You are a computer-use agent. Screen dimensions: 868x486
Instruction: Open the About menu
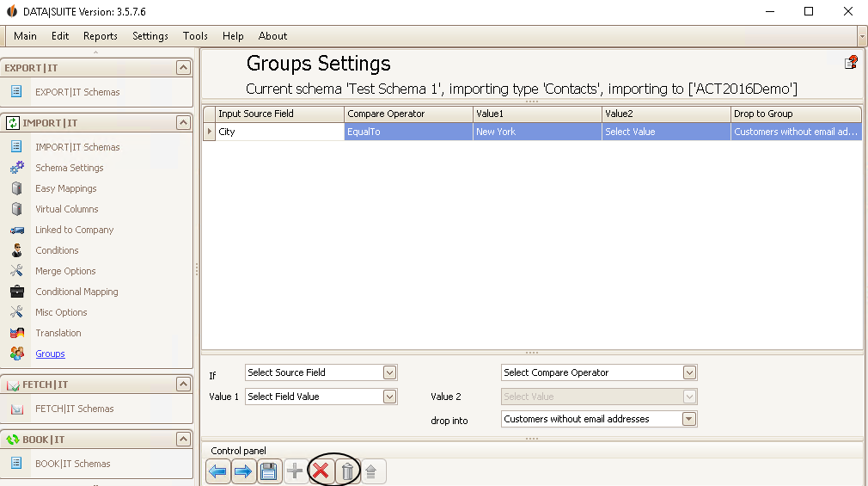[x=272, y=36]
